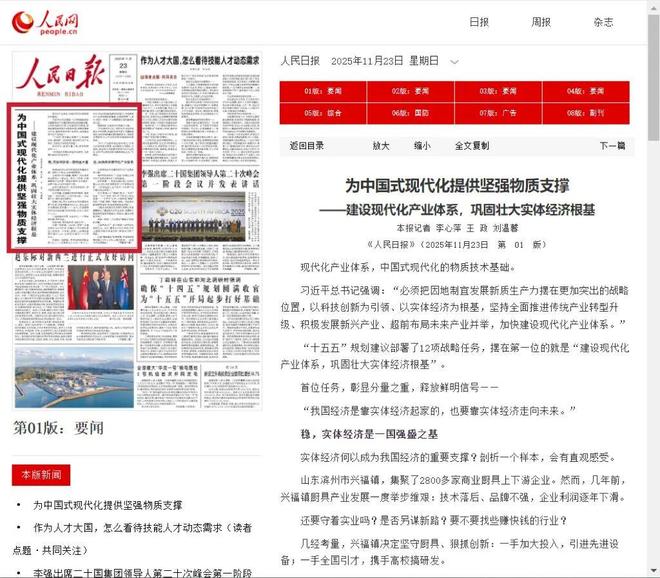Screen dimensions: 660x578
Task: Switch to the 08版：副刊 tab
Action: point(586,113)
